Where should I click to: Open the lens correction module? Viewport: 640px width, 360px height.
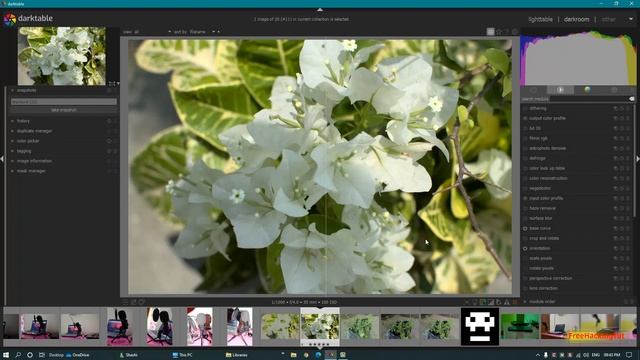(x=543, y=289)
